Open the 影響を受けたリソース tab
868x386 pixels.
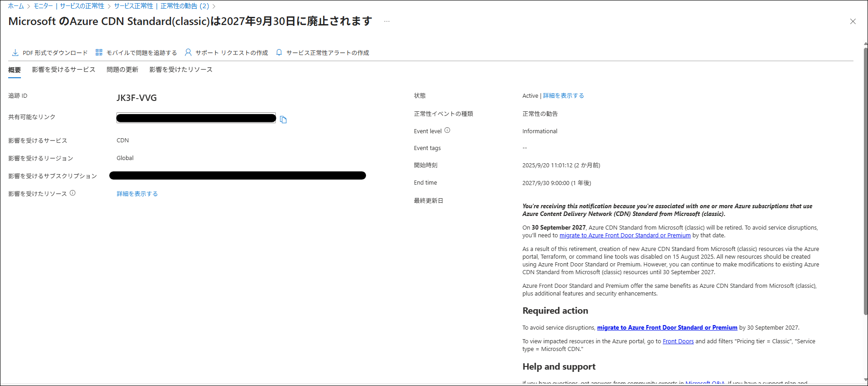(181, 70)
